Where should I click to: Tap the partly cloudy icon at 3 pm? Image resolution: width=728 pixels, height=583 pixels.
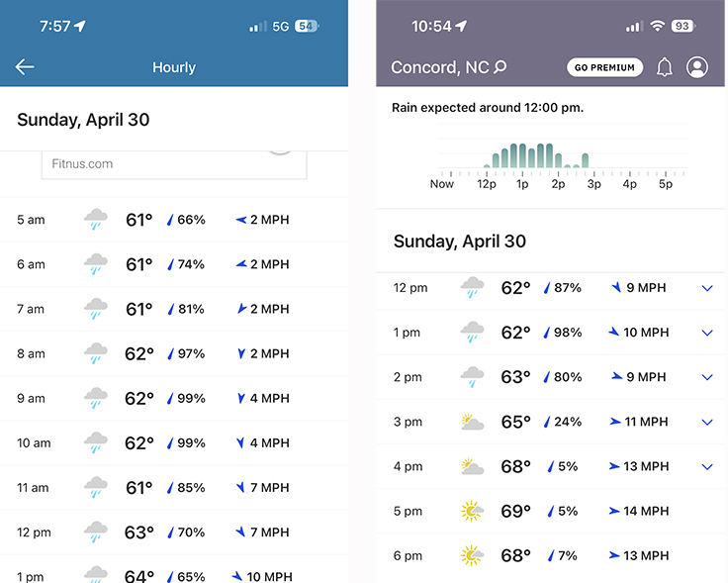pos(472,422)
